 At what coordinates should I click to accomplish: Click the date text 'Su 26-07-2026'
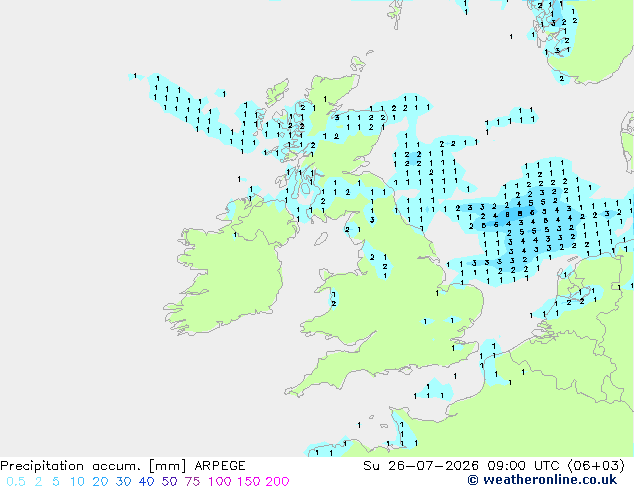tap(421, 466)
